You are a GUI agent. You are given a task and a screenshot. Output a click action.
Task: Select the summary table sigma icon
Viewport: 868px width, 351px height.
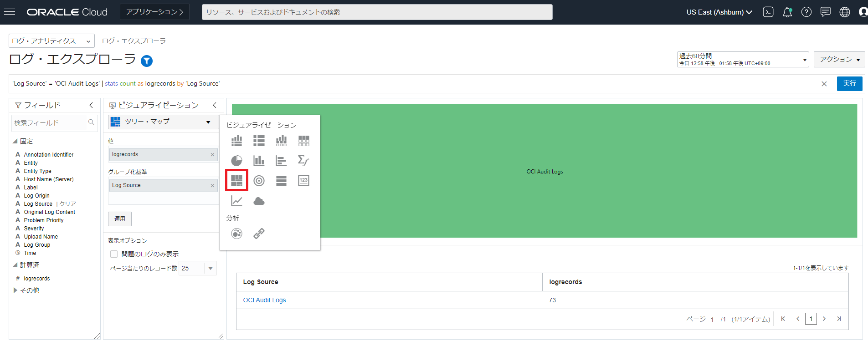(303, 161)
